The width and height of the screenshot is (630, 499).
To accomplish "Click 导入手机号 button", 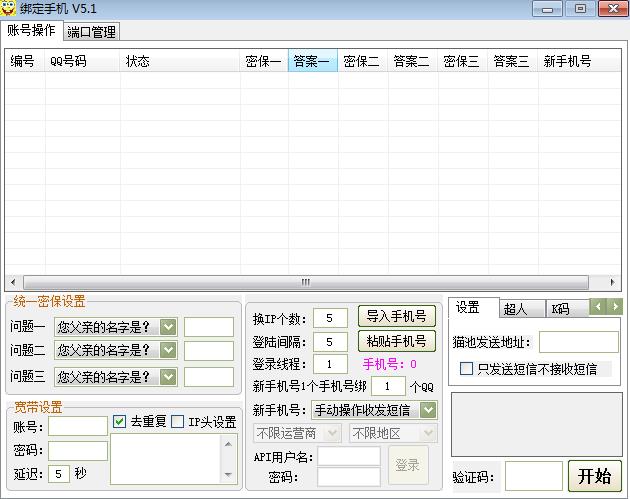I will click(397, 316).
